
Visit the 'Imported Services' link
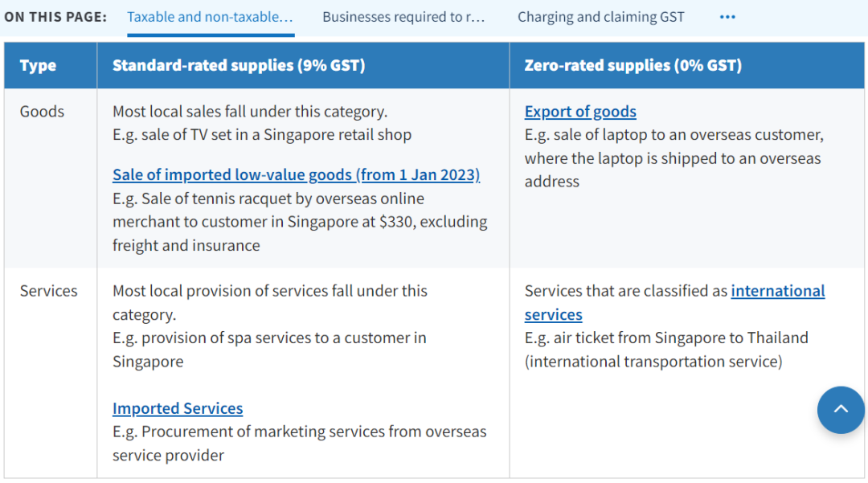click(x=178, y=408)
